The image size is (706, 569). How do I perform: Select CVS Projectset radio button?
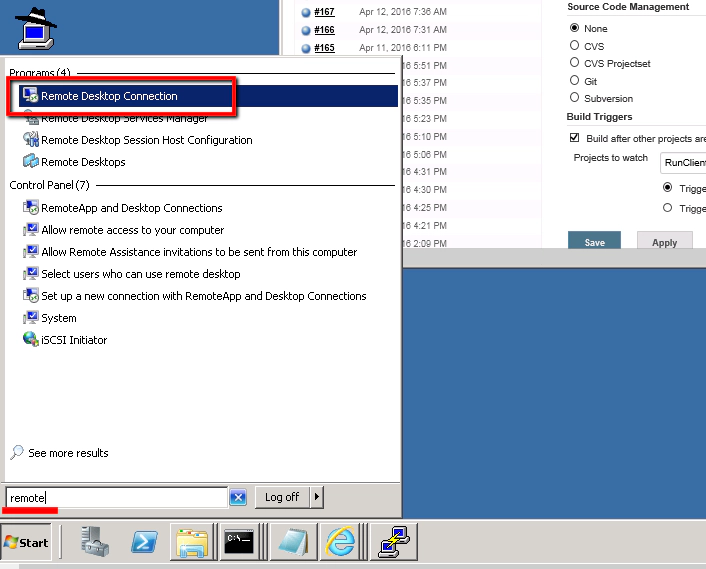click(575, 62)
